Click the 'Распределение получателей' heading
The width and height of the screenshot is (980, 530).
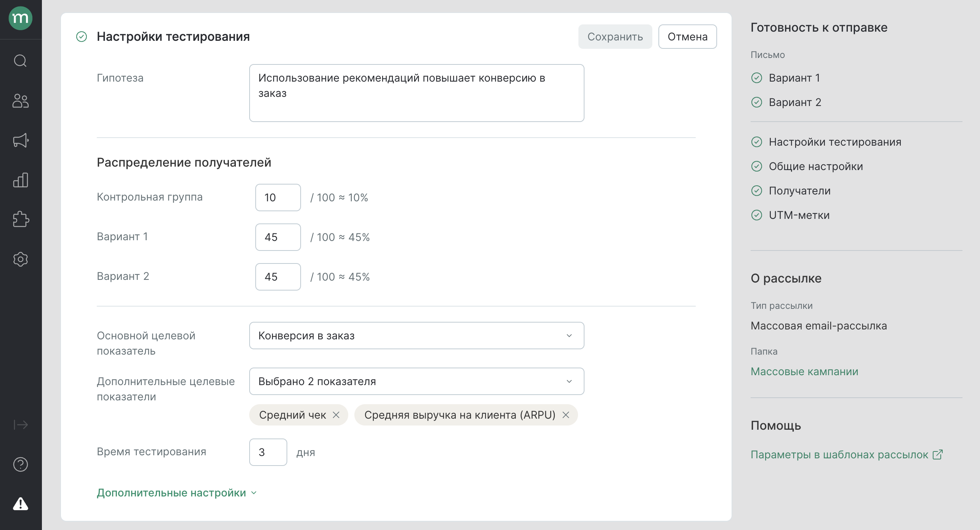click(x=184, y=162)
